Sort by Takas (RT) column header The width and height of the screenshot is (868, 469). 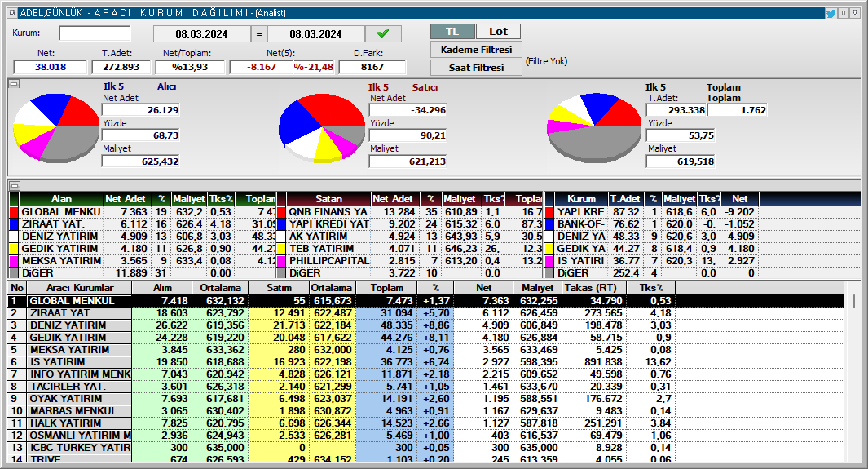[594, 288]
